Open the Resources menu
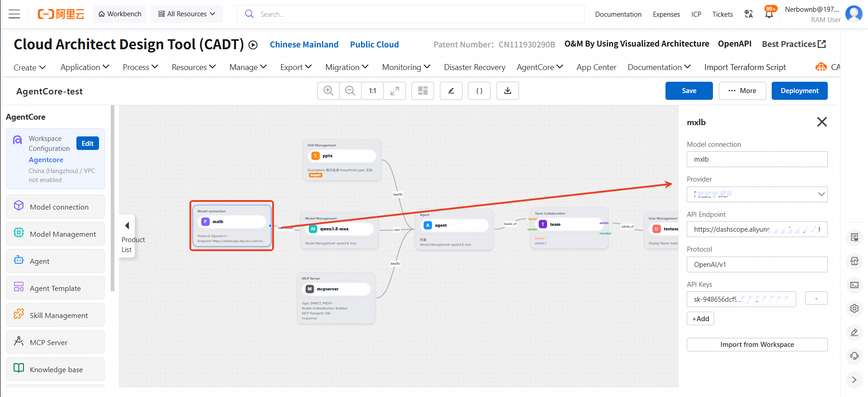The height and width of the screenshot is (397, 868). pos(194,67)
